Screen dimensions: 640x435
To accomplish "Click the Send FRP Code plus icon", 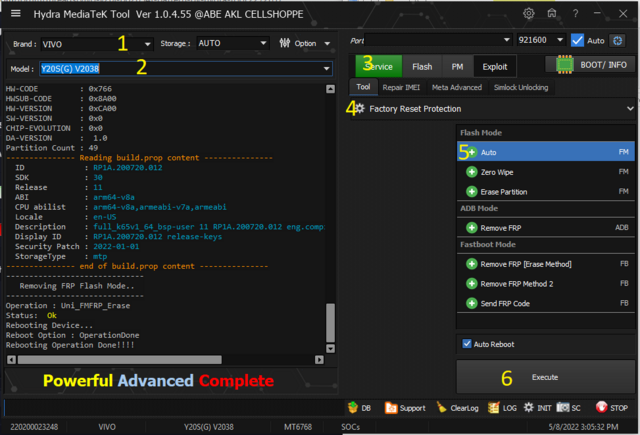I will 471,303.
